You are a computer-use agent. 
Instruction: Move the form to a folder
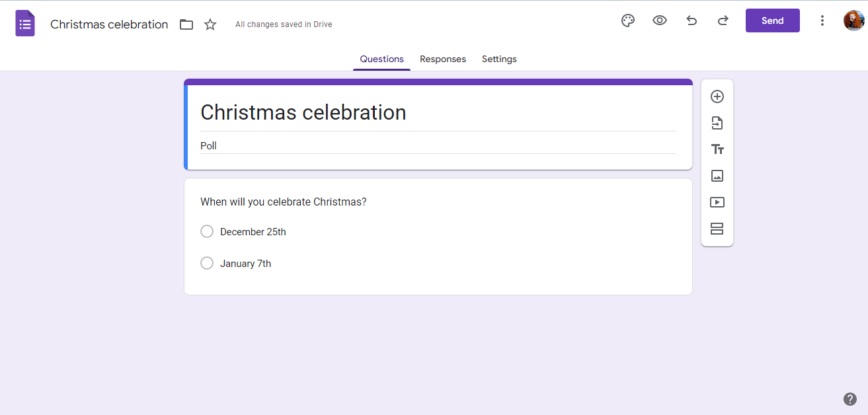186,24
